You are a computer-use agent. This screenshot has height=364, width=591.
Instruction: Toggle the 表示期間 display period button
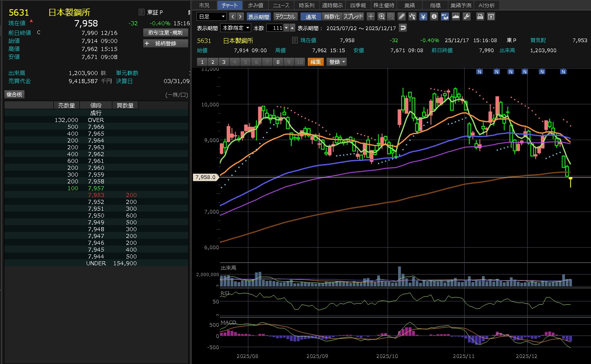[x=258, y=16]
